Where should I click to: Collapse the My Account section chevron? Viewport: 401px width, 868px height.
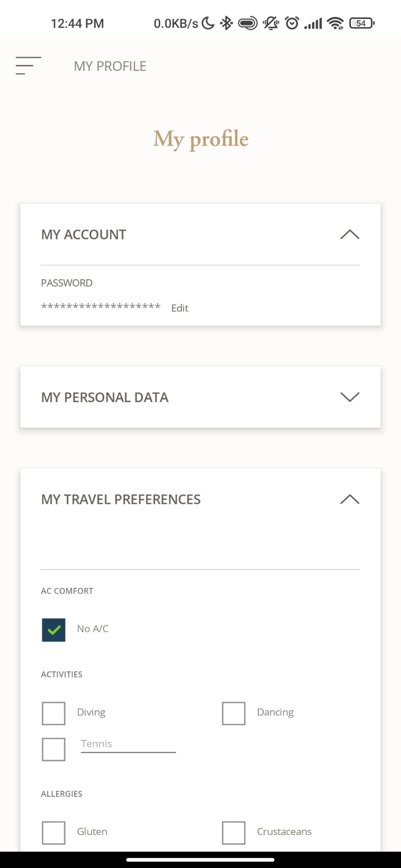point(350,234)
